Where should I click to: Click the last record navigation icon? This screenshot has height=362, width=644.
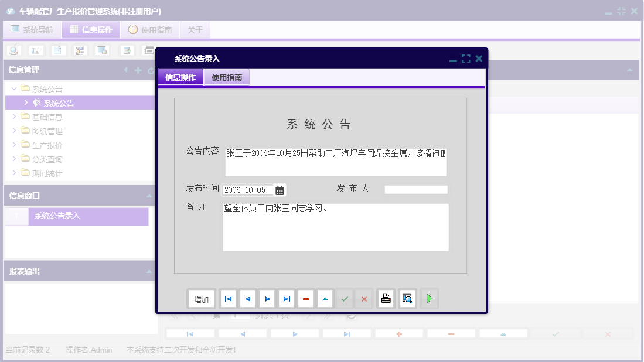point(286,298)
